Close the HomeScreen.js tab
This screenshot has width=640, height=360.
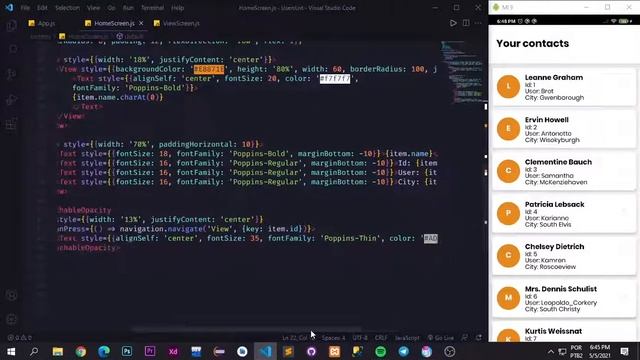click(x=141, y=23)
